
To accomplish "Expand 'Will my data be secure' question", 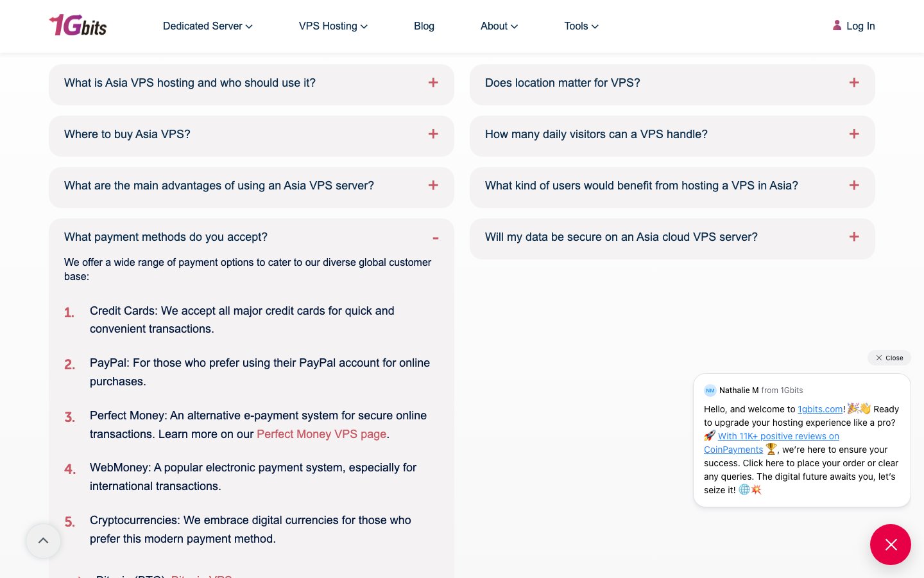I will [x=672, y=237].
